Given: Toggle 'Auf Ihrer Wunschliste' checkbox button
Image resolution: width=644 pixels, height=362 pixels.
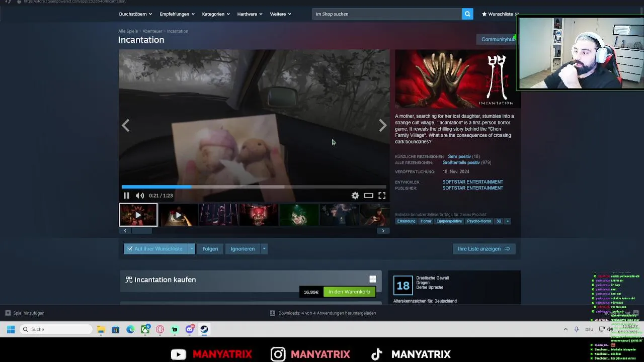Looking at the screenshot, I should click(155, 249).
